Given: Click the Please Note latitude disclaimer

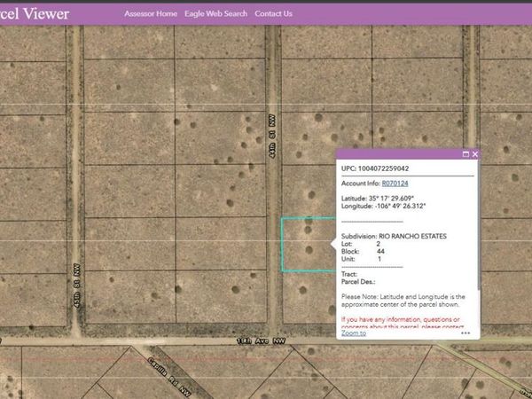Looking at the screenshot, I should click(x=403, y=301).
